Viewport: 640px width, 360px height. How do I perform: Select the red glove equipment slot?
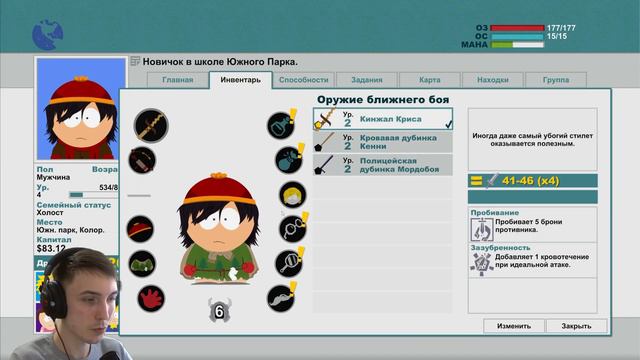(x=151, y=298)
